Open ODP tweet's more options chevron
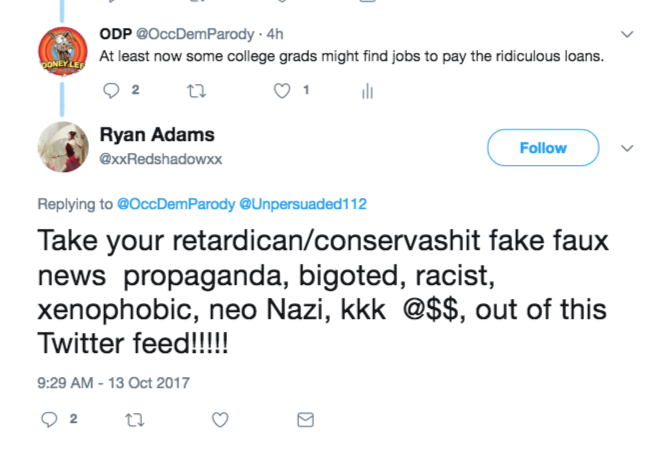Image resolution: width=660 pixels, height=452 pixels. pyautogui.click(x=628, y=34)
